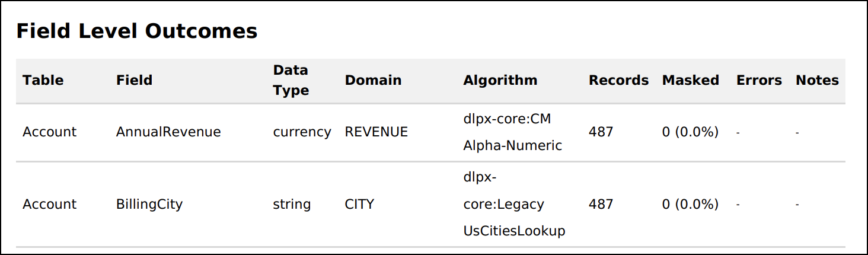Screen dimensions: 868x255
Task: Click the currency data type cell
Action: [x=302, y=132]
